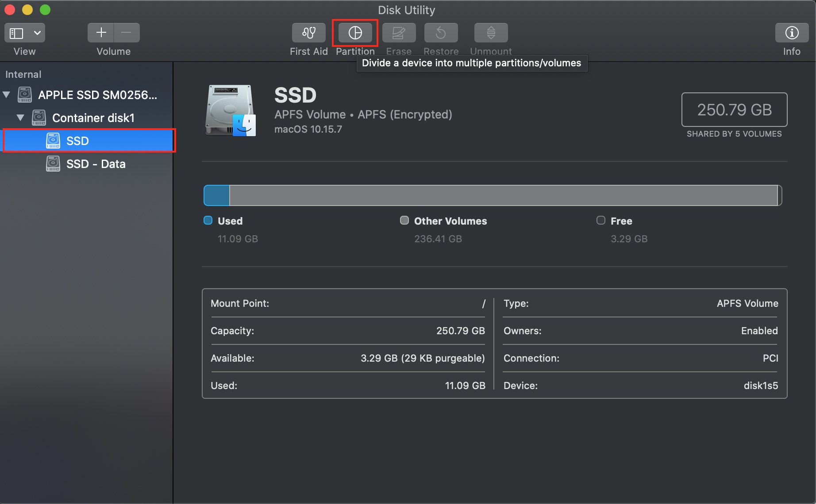This screenshot has width=816, height=504.
Task: Click the 'Internal' sidebar header
Action: coord(23,74)
